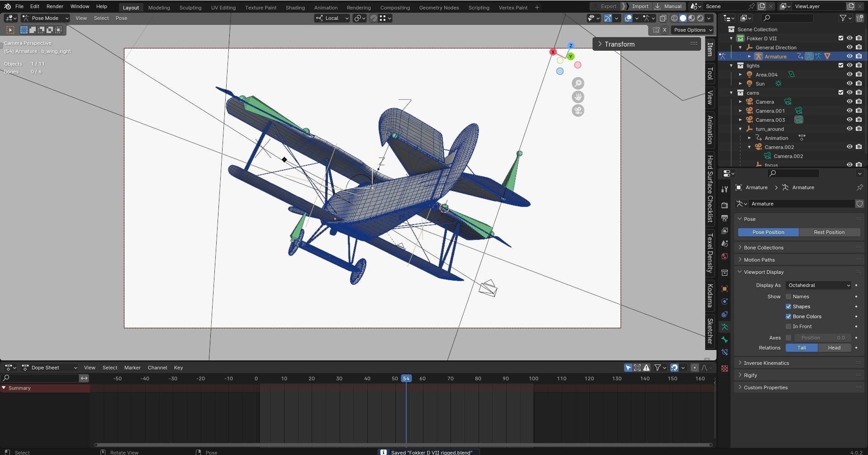Click the new collection icon in outliner

coord(859,18)
